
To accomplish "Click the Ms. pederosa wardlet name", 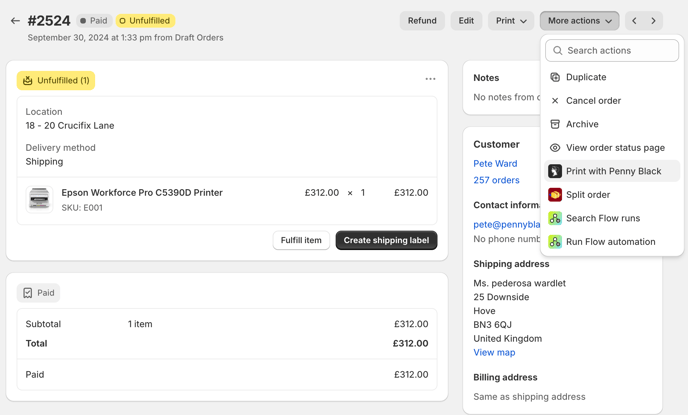I will pyautogui.click(x=520, y=283).
